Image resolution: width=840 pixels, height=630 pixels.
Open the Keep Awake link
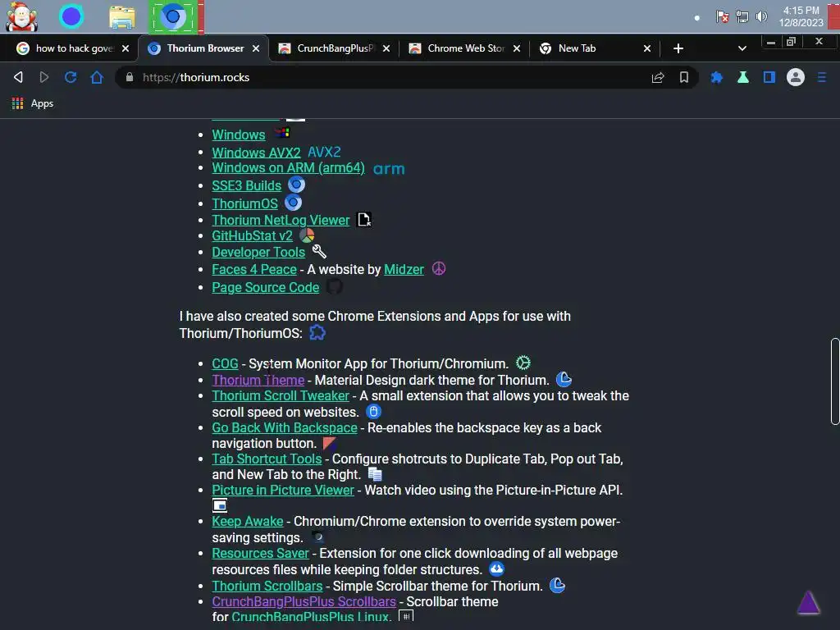coord(248,521)
